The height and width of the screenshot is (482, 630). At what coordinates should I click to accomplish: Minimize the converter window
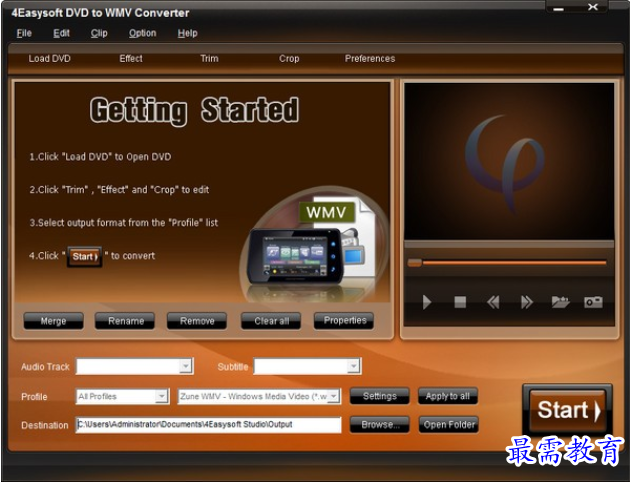click(x=558, y=7)
